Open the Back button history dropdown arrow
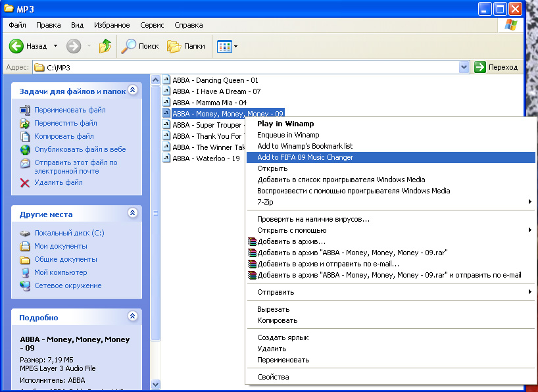This screenshot has height=392, width=538. coord(56,46)
